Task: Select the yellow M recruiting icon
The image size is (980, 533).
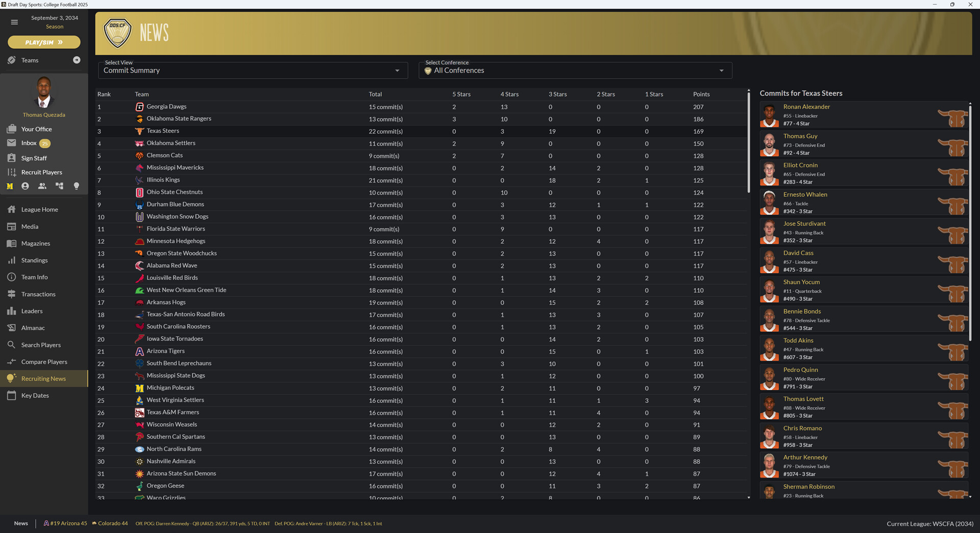Action: [x=9, y=186]
